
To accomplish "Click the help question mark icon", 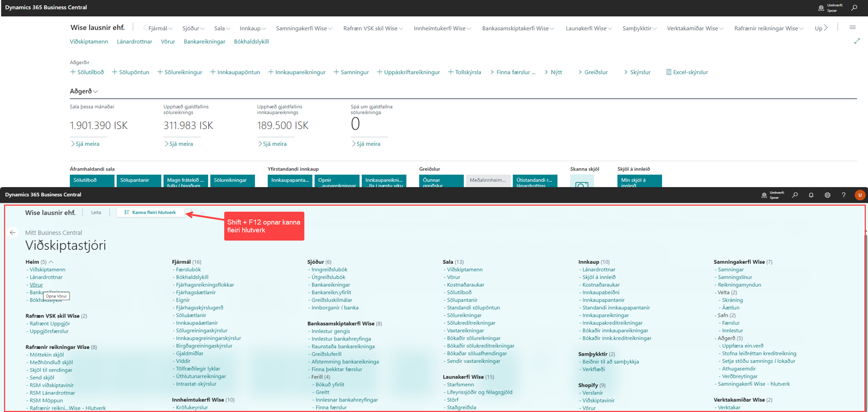I will (843, 195).
